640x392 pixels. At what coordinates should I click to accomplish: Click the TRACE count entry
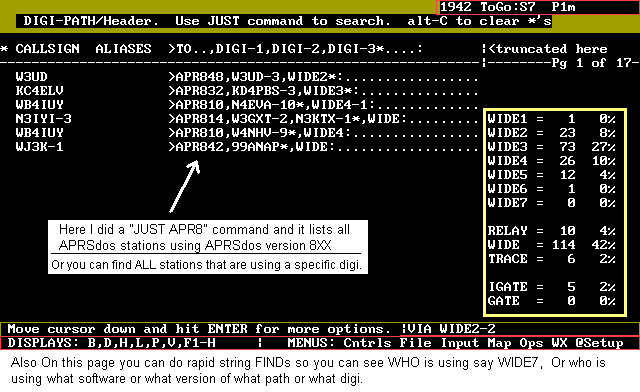point(551,259)
